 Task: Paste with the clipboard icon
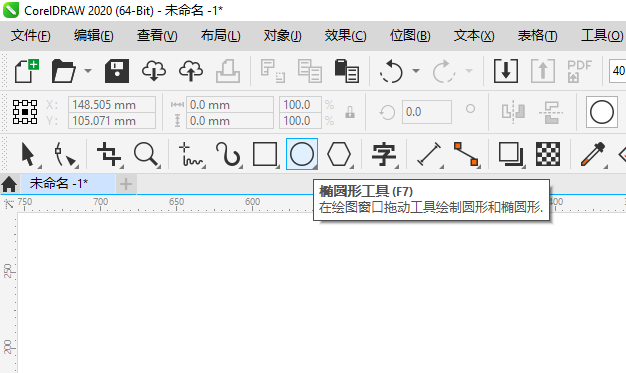347,71
